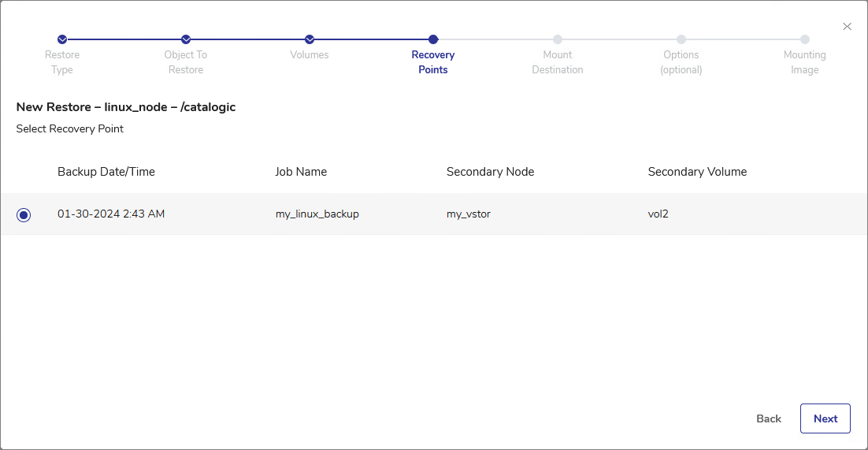Open the Mounting Image step label

(x=804, y=62)
